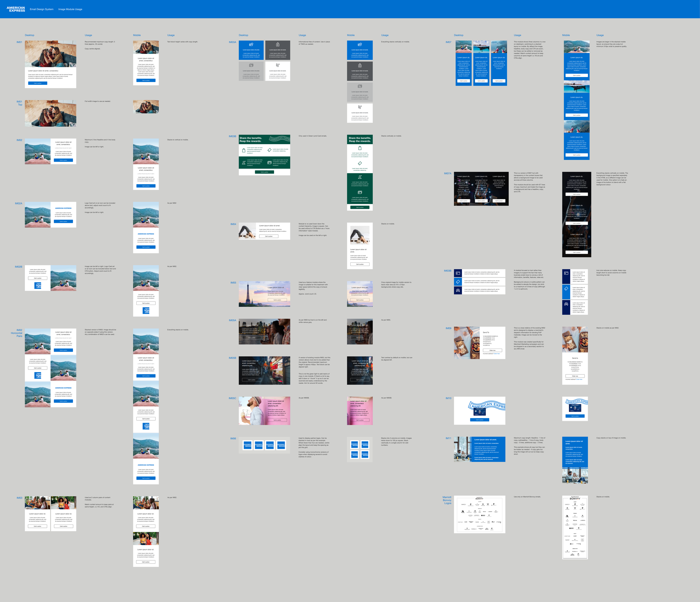Screen dimensions: 700x602
Task: Click the credit card icon in navy IM03B mobile list
Action: (x=566, y=273)
